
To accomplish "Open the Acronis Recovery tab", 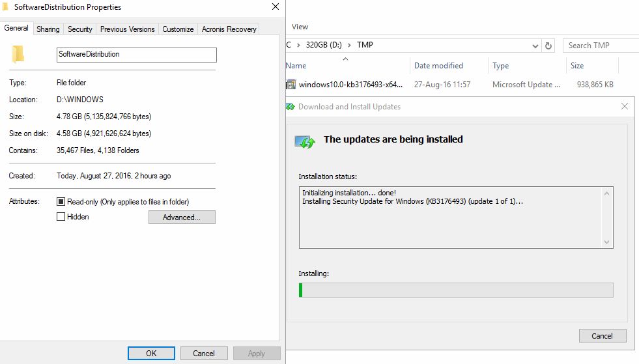I will pyautogui.click(x=229, y=29).
